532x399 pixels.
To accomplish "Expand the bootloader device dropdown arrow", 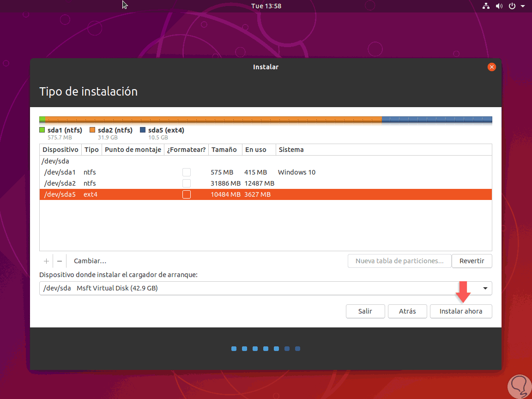I will (x=485, y=288).
